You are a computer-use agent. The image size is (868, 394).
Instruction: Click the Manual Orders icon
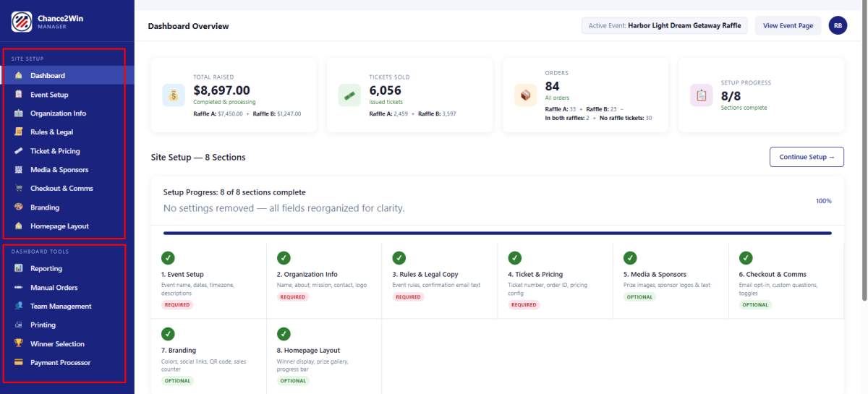tap(18, 288)
